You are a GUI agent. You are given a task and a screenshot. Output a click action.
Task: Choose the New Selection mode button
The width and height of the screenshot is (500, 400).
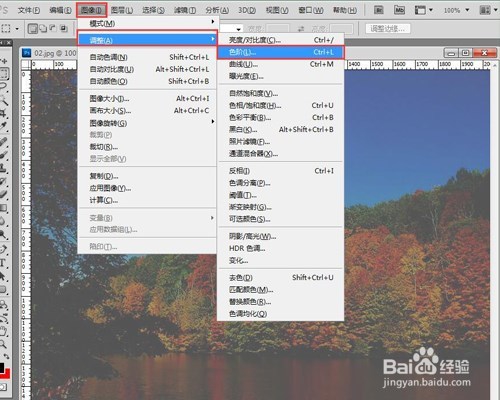coord(33,29)
